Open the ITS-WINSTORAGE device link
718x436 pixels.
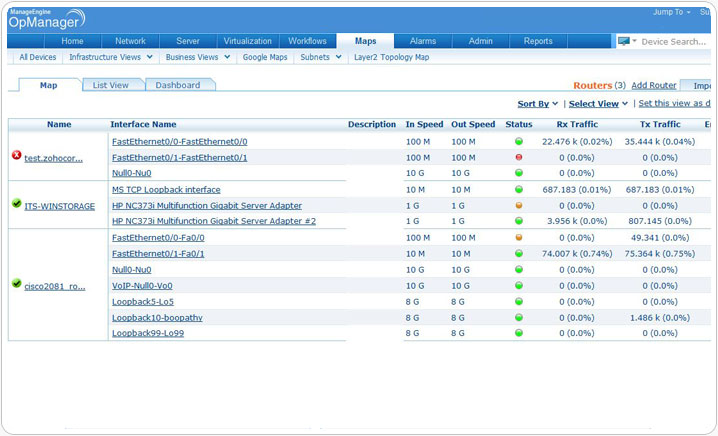(60, 206)
